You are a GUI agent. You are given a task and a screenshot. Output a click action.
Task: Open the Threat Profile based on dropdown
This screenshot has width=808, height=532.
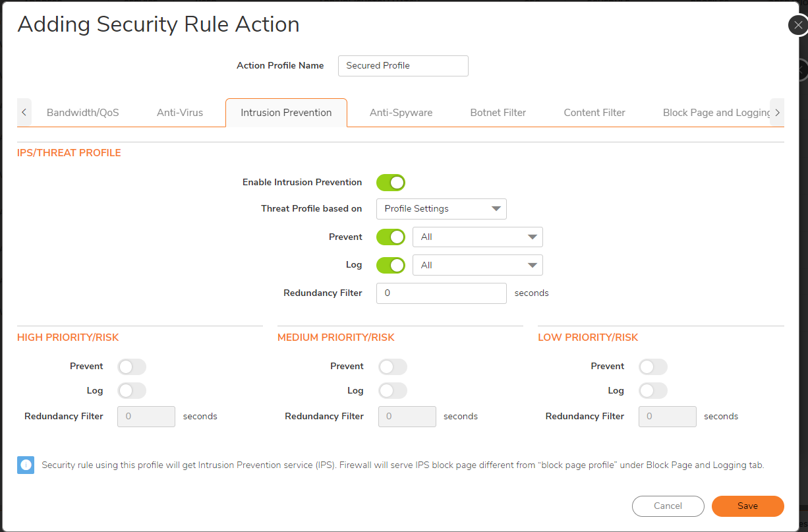441,209
